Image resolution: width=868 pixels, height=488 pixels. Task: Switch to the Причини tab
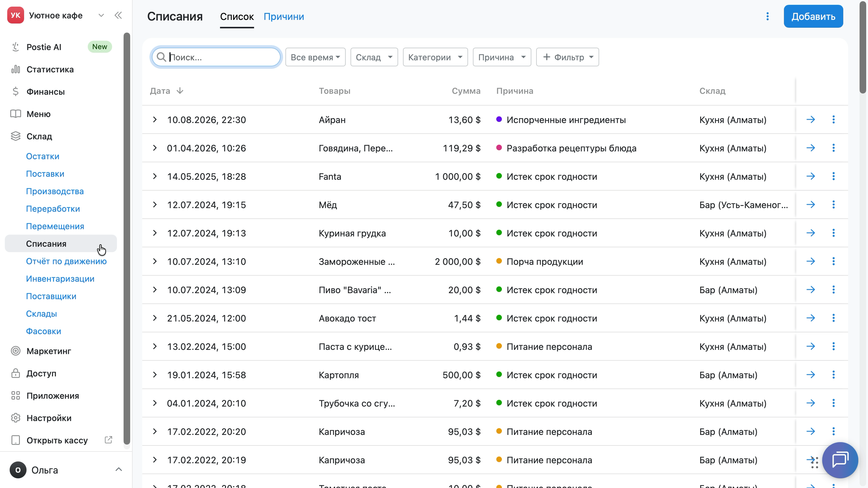tap(284, 17)
